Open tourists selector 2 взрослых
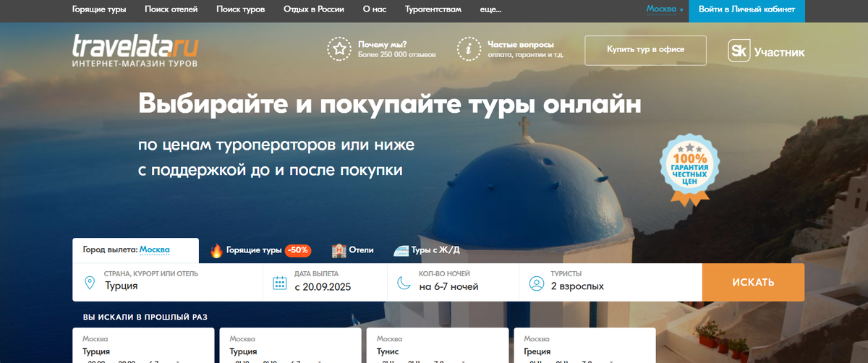Screen dimensions: 868x363 pos(611,282)
